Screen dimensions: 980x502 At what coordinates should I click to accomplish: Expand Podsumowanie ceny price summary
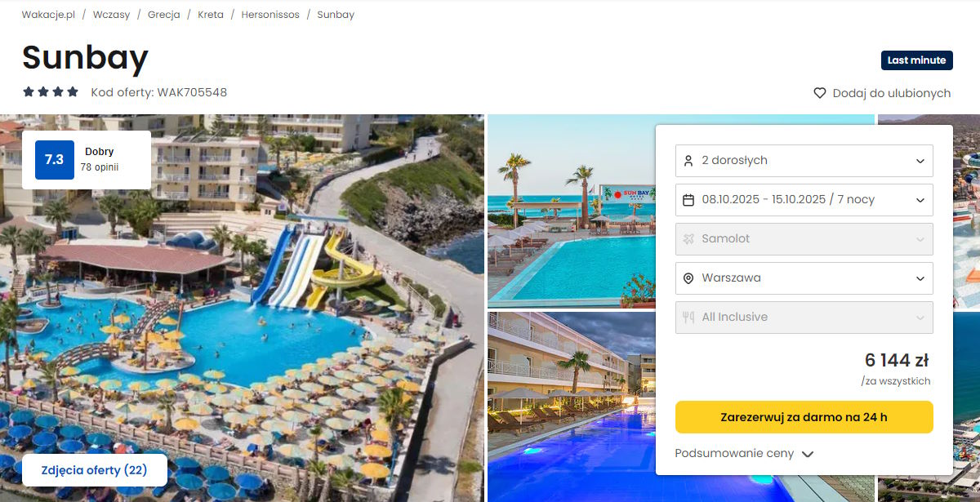coord(744,454)
